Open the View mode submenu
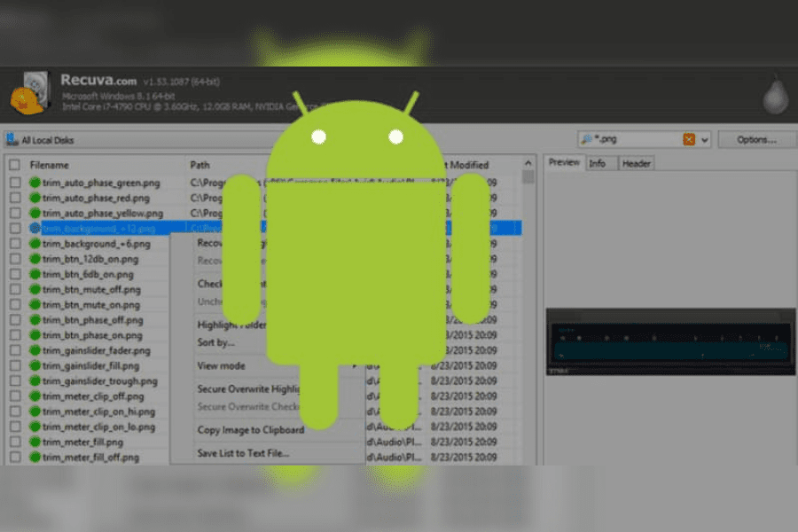This screenshot has height=532, width=798. pyautogui.click(x=221, y=365)
